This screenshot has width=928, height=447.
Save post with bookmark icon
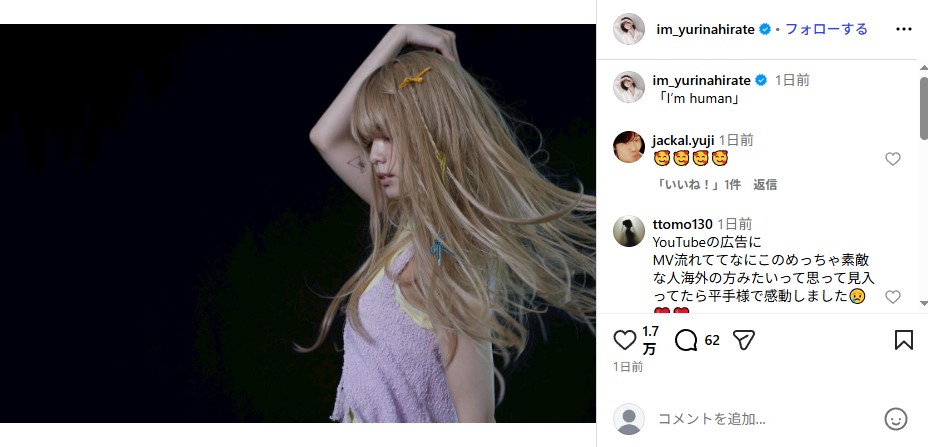(903, 340)
